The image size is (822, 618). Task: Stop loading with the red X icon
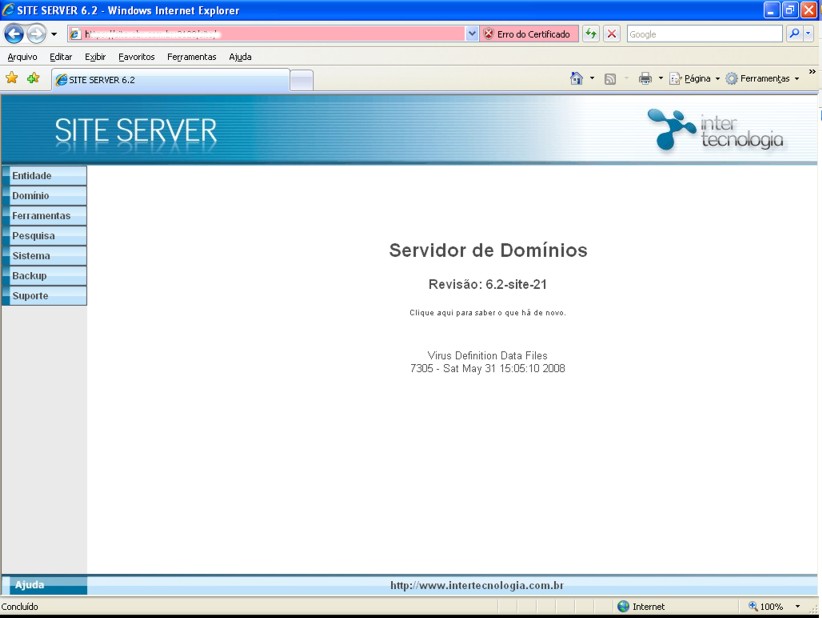tap(611, 34)
